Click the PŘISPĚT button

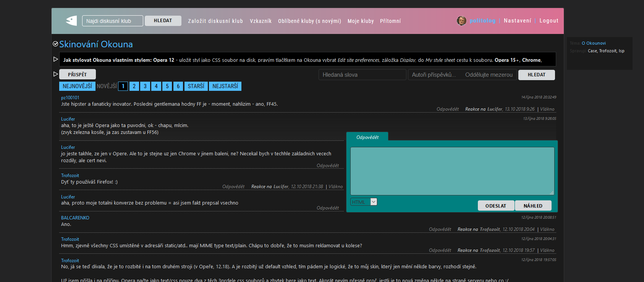pyautogui.click(x=78, y=74)
